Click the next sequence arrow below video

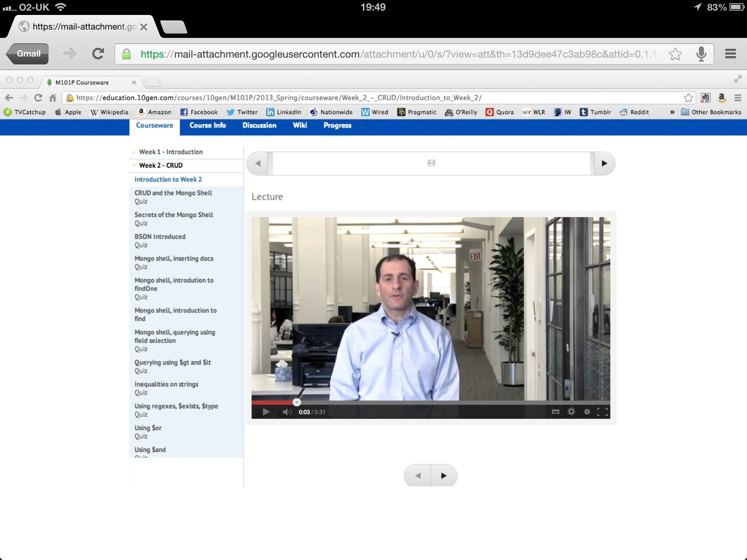(x=444, y=475)
